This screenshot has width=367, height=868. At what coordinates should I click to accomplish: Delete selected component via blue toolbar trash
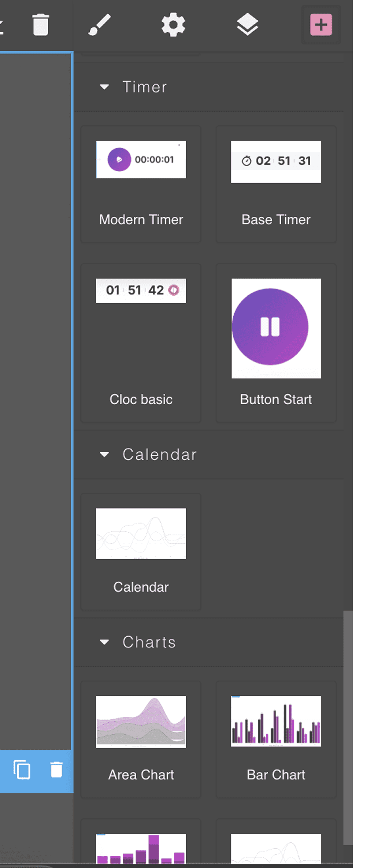coord(57,770)
